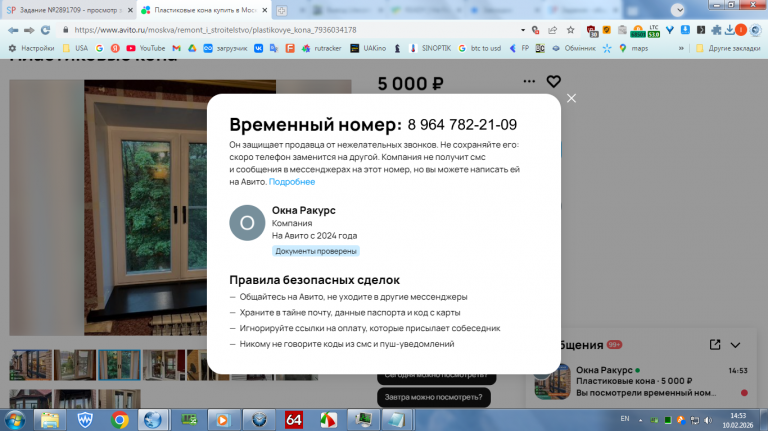
Task: Show hidden system tray icons
Action: tap(640, 420)
